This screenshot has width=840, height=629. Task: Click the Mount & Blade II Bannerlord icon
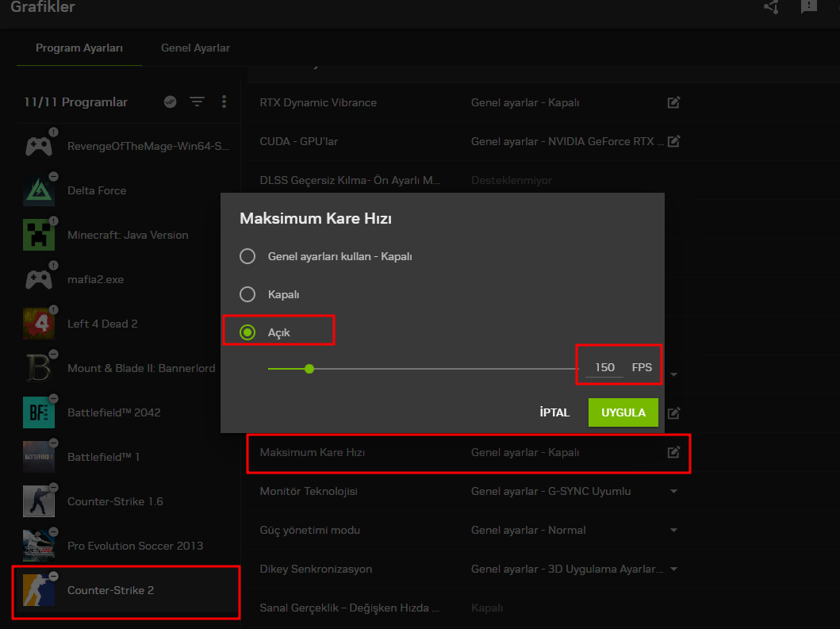pyautogui.click(x=39, y=368)
